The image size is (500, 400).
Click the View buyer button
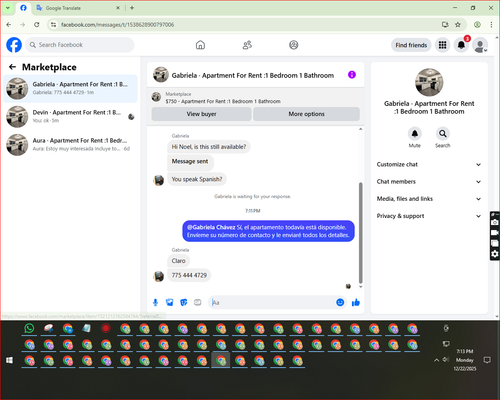(201, 114)
